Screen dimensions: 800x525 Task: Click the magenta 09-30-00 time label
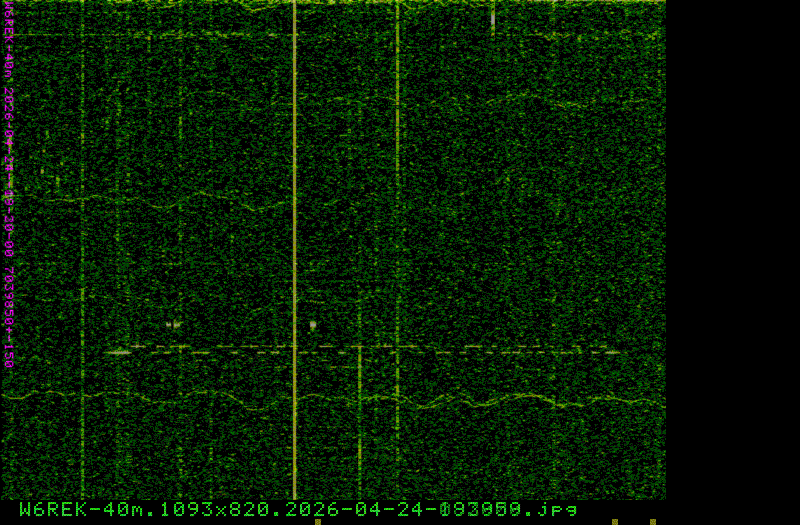coord(9,223)
